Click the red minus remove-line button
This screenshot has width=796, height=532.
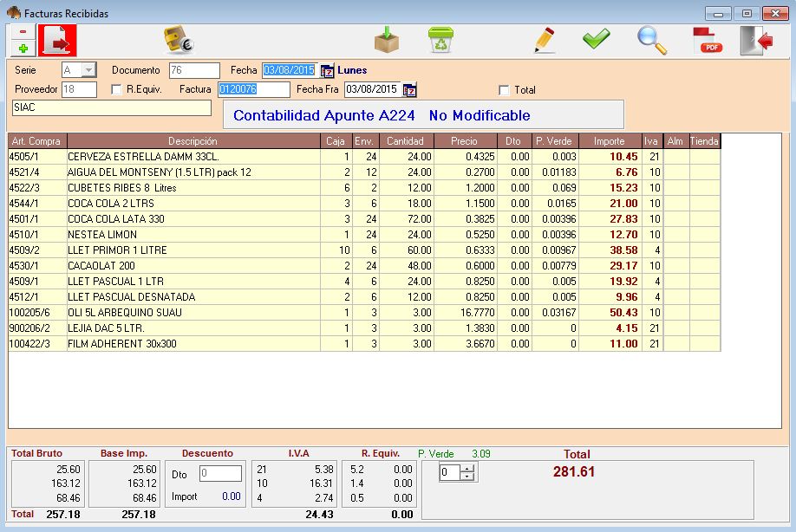tap(23, 32)
